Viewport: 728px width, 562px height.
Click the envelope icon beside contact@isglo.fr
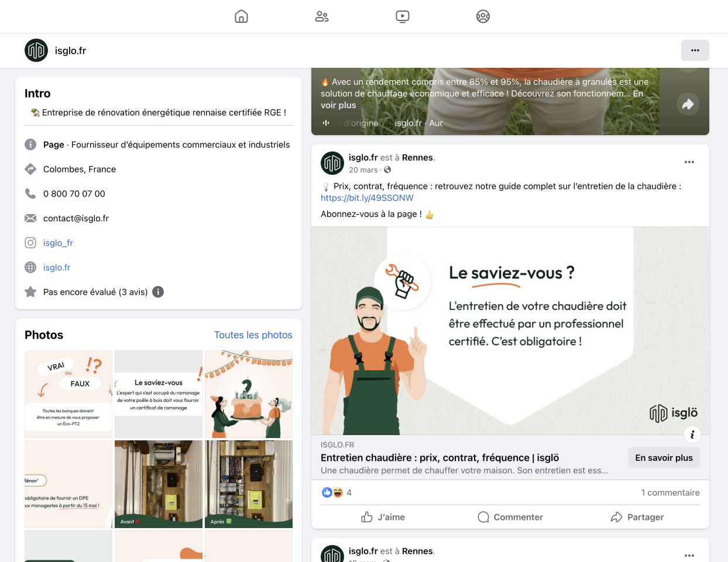tap(30, 218)
